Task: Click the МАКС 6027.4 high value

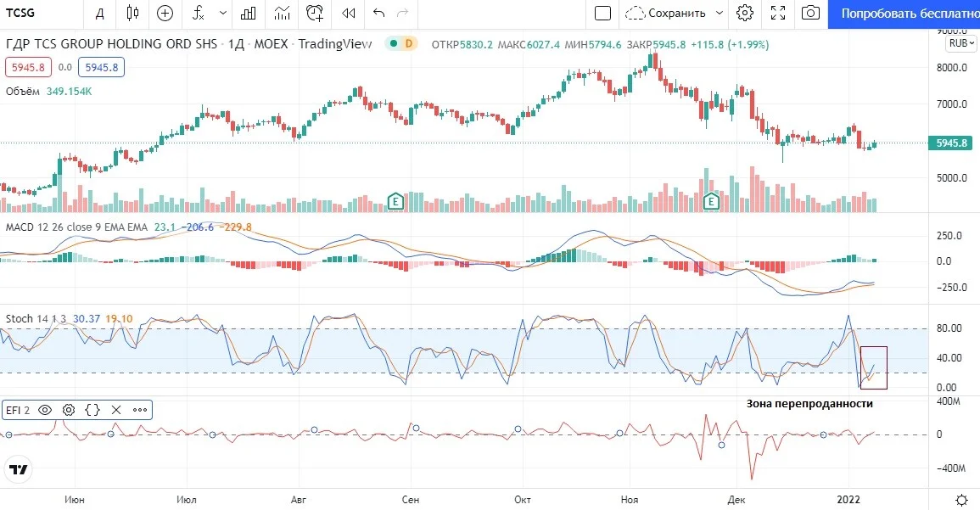Action: click(x=529, y=44)
